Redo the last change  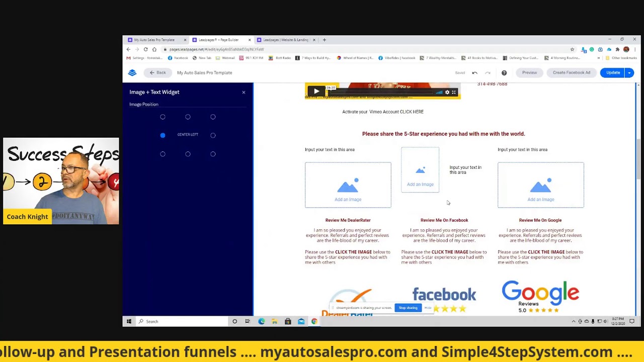point(488,73)
